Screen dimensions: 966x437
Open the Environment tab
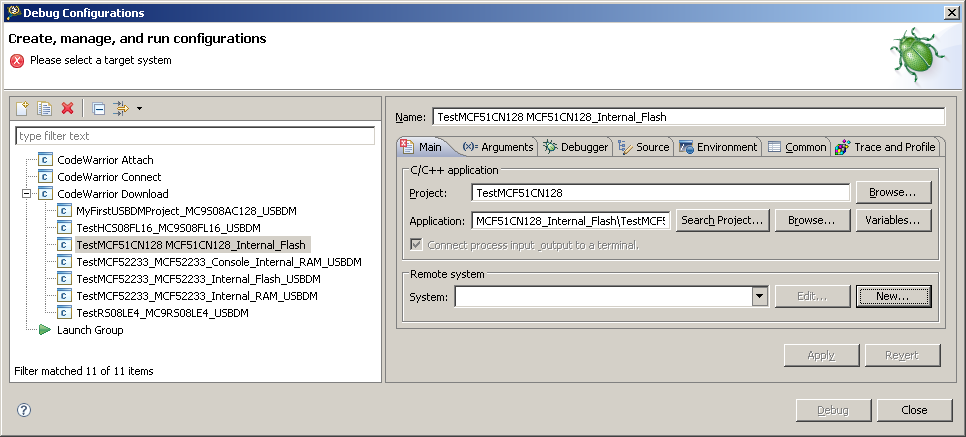pyautogui.click(x=718, y=147)
